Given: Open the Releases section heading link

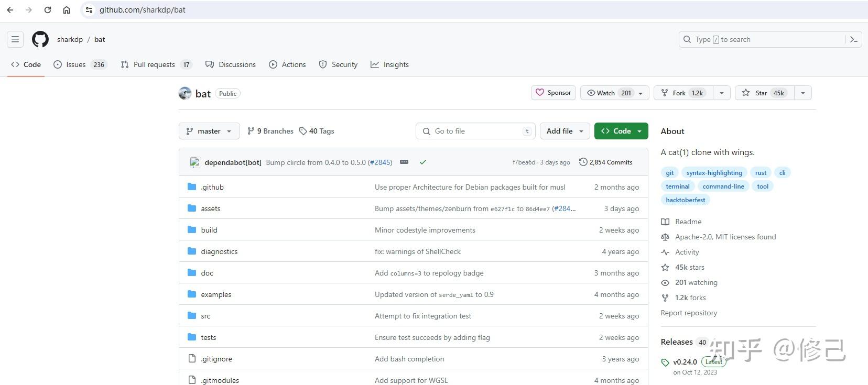Looking at the screenshot, I should click(x=677, y=342).
